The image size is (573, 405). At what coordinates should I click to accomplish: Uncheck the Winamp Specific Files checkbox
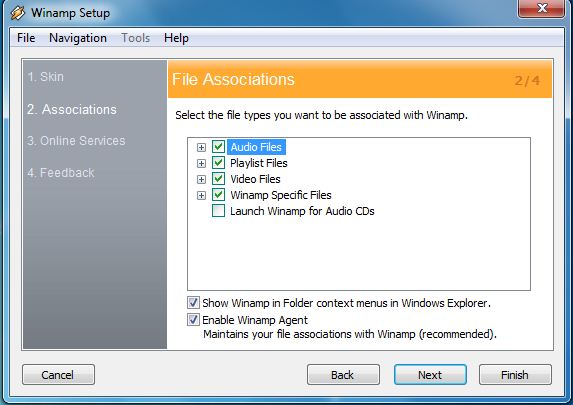[219, 195]
